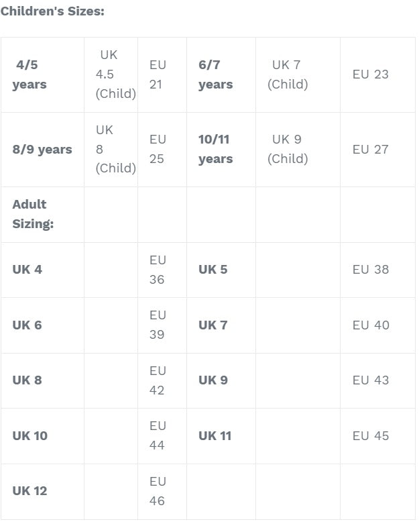The image size is (419, 532).
Task: Click the 10/11 years cell
Action: point(221,150)
